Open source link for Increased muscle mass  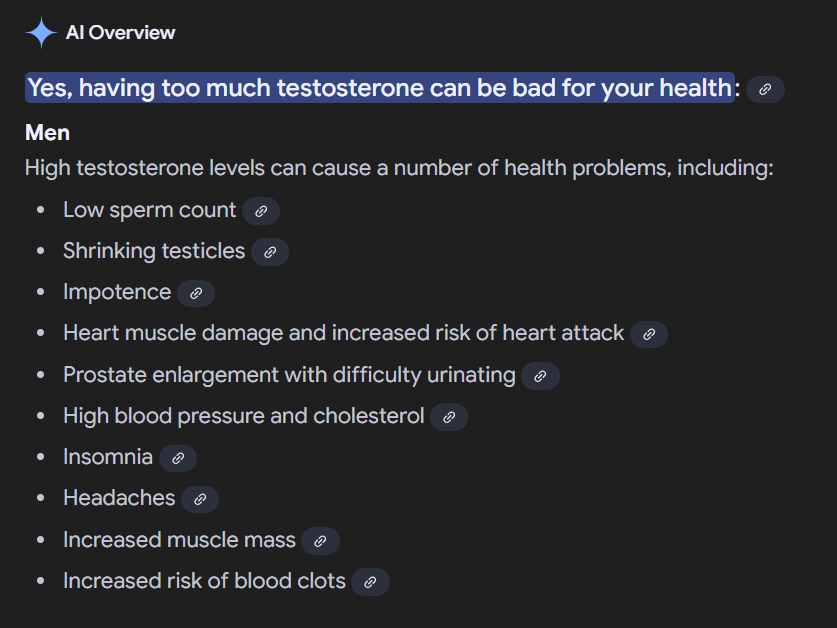coord(320,541)
